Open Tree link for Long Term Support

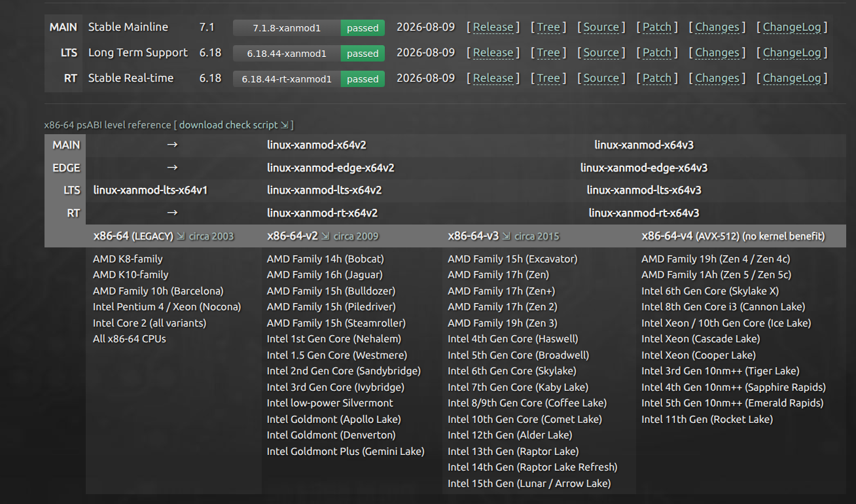click(x=548, y=52)
